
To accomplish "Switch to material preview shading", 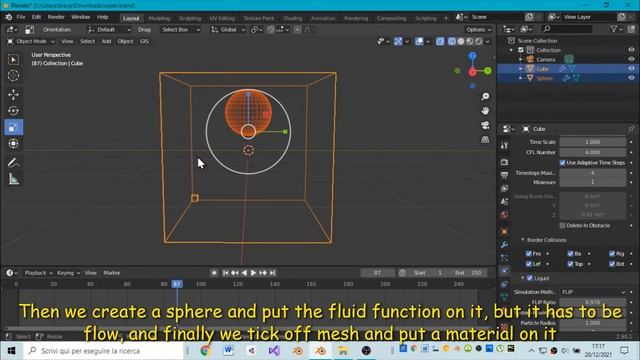I will pyautogui.click(x=470, y=41).
